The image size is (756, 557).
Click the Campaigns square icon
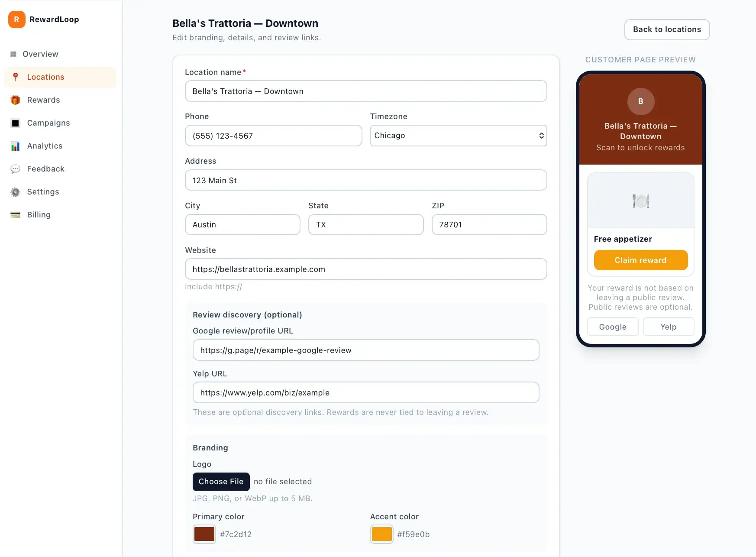16,123
